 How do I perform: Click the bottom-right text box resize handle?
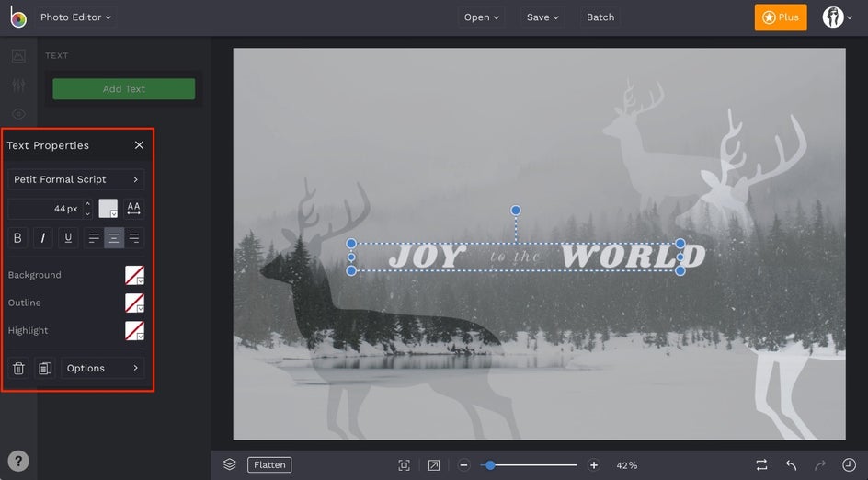pyautogui.click(x=680, y=270)
